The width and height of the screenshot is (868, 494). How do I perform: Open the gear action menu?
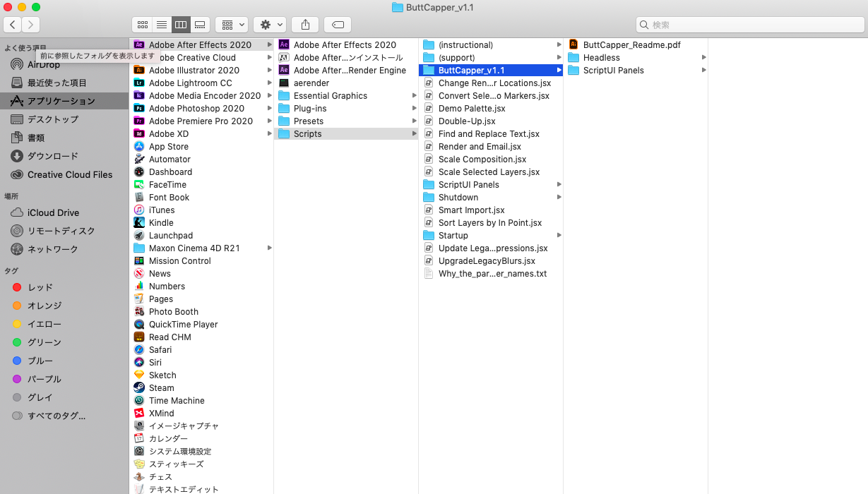(x=270, y=25)
